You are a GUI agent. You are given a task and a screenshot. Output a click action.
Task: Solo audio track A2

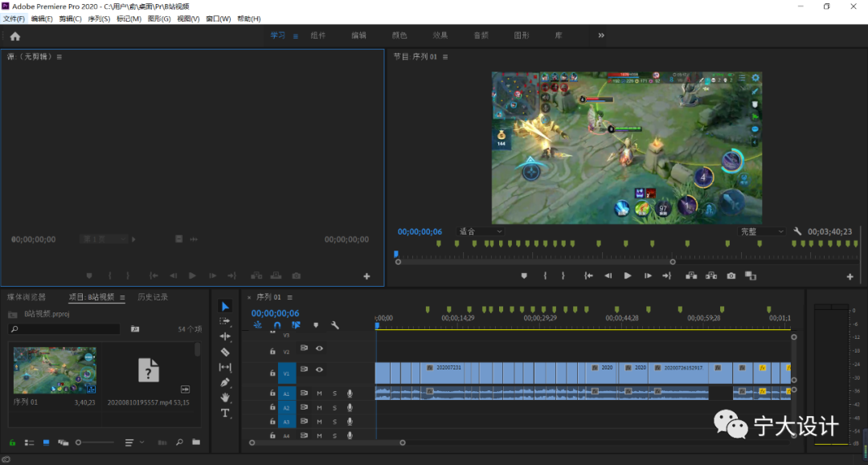[x=334, y=408]
